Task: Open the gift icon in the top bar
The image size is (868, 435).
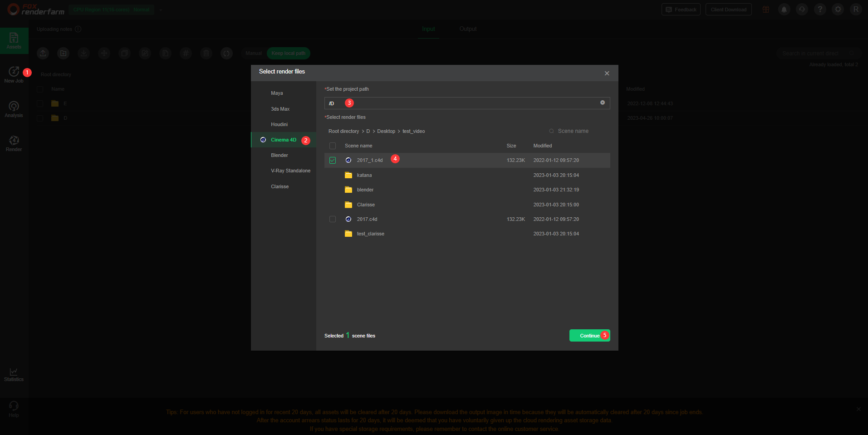Action: tap(766, 10)
